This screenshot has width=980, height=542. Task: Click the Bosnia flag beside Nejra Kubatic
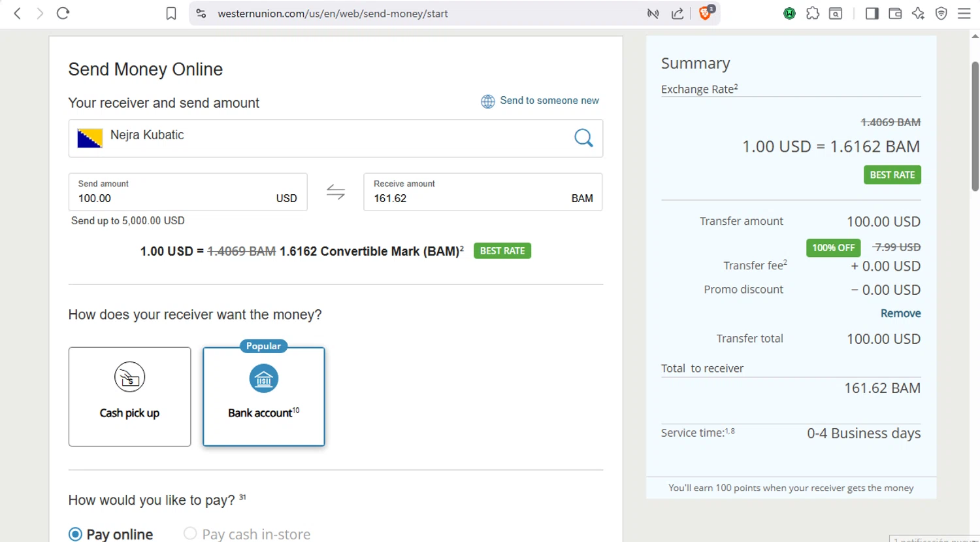[x=90, y=138]
